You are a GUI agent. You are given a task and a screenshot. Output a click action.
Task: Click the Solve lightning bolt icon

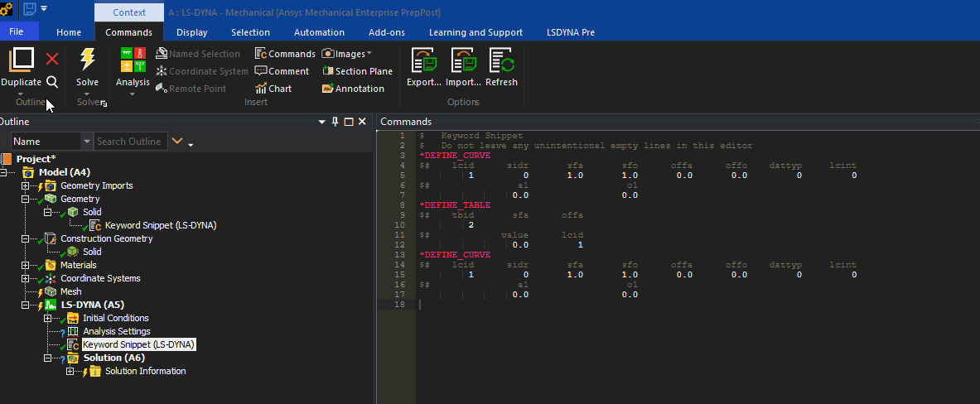(88, 60)
